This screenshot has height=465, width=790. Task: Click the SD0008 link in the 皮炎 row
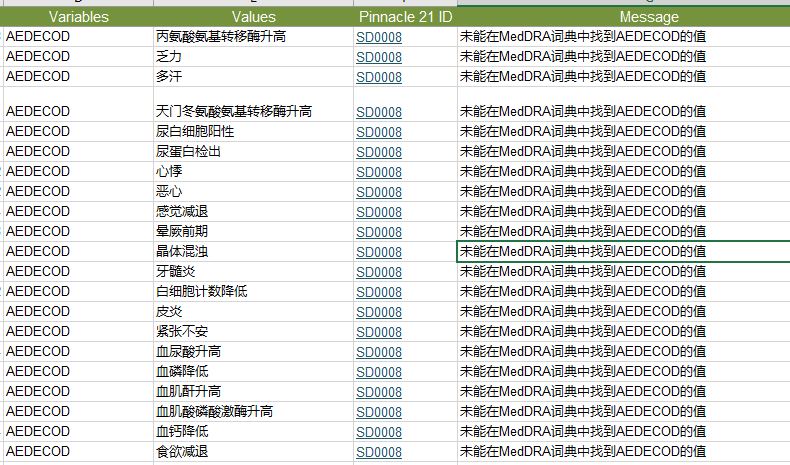(x=379, y=312)
